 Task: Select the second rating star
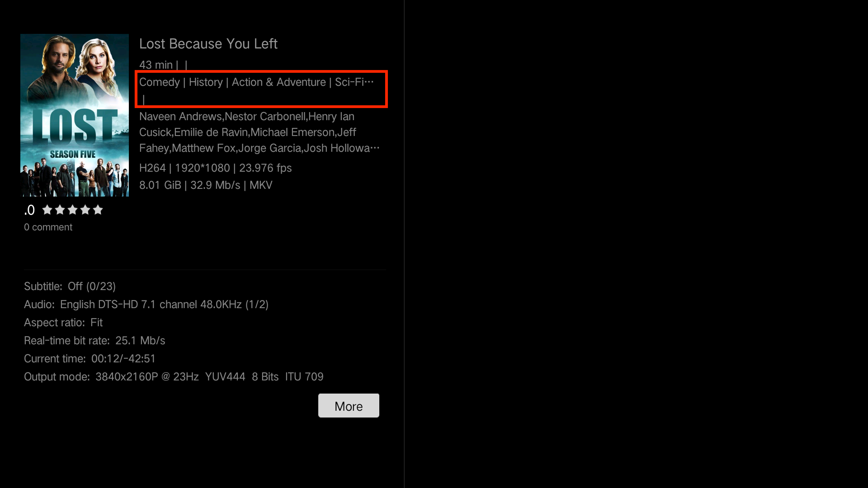tap(60, 210)
